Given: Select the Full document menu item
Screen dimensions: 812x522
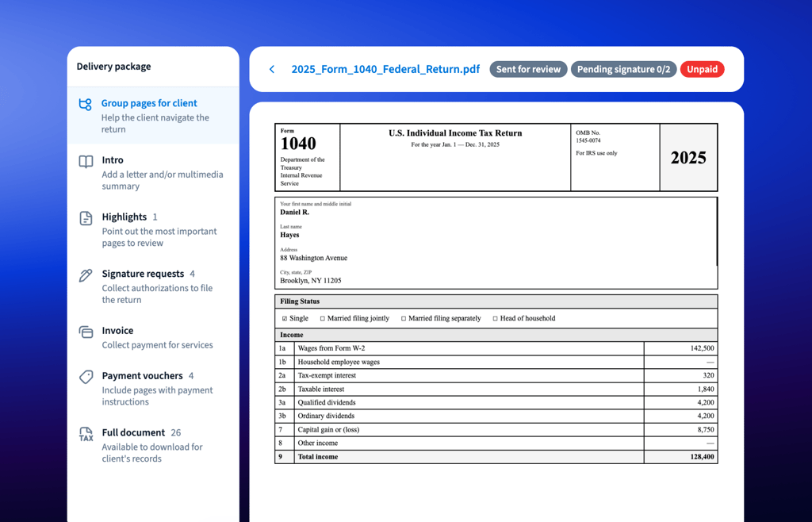Looking at the screenshot, I should tap(153, 445).
